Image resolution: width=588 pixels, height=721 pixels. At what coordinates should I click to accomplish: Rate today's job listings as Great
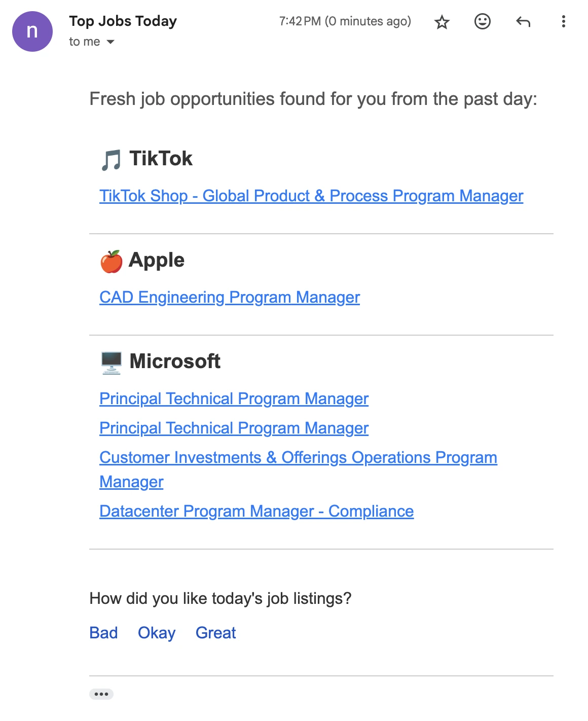click(x=215, y=633)
